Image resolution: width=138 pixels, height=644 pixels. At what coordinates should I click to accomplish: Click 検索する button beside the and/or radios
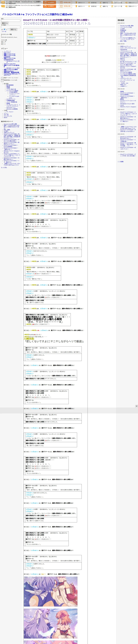[14, 30]
